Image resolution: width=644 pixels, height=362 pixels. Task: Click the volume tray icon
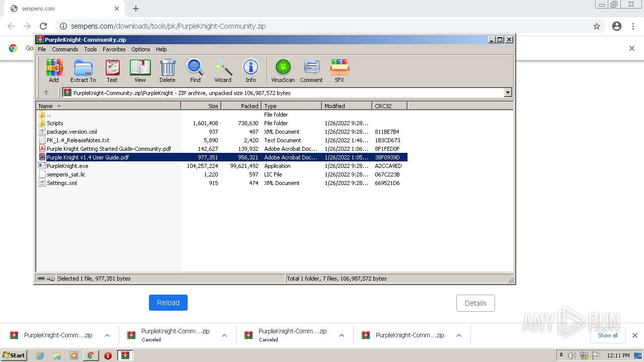[x=572, y=355]
